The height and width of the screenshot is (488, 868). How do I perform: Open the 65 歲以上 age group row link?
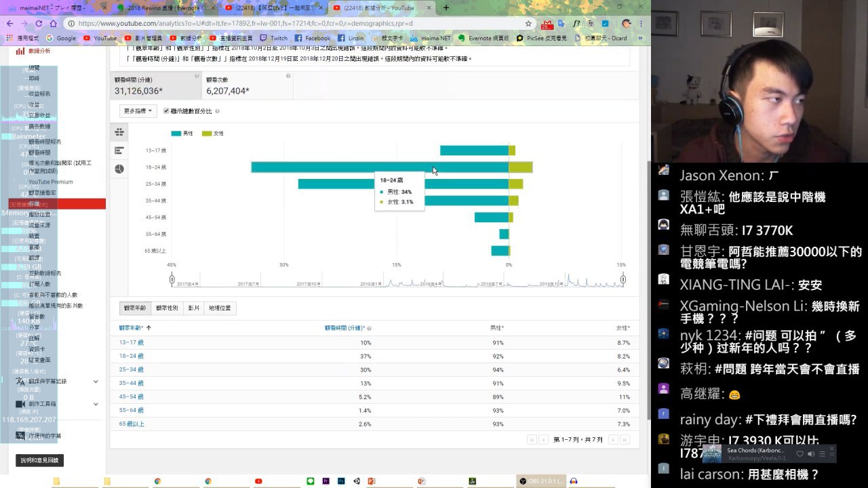pyautogui.click(x=132, y=424)
